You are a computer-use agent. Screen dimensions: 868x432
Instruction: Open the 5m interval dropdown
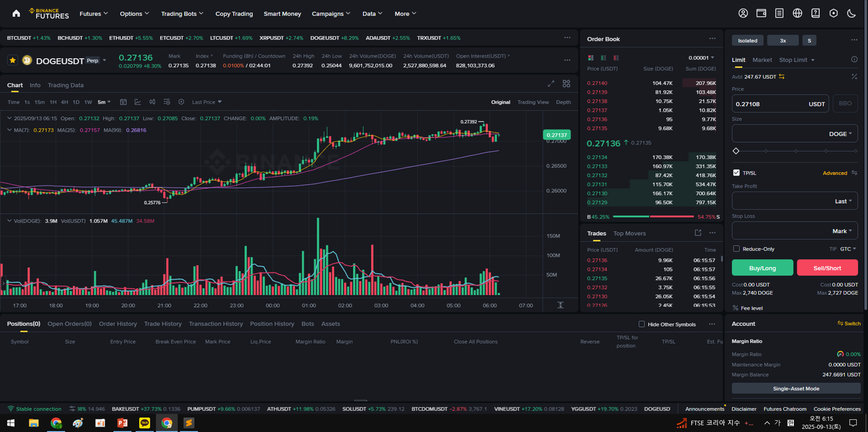(104, 102)
